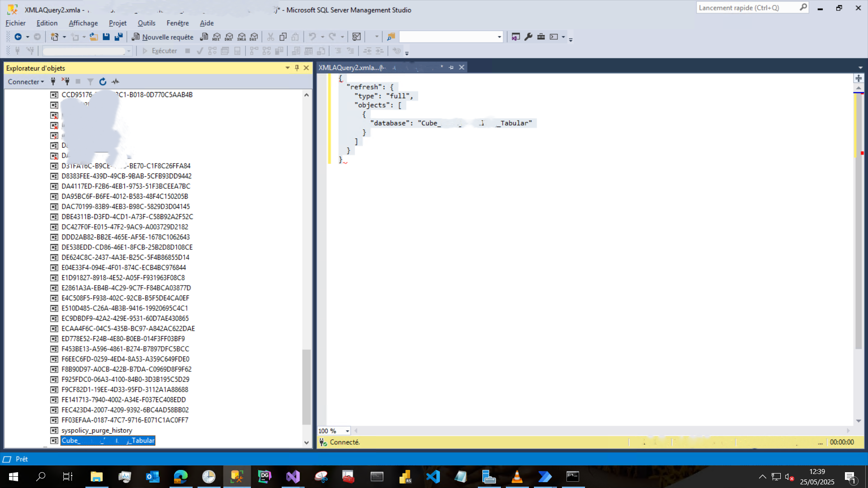Open file with the folder icon
This screenshot has width=868, height=488.
94,37
